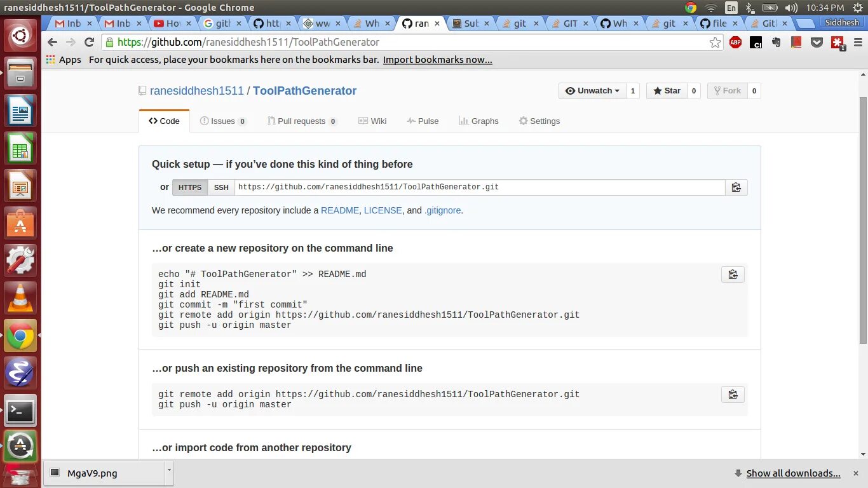The image size is (868, 488).
Task: Select HTTPS clone protocol
Action: click(x=190, y=187)
